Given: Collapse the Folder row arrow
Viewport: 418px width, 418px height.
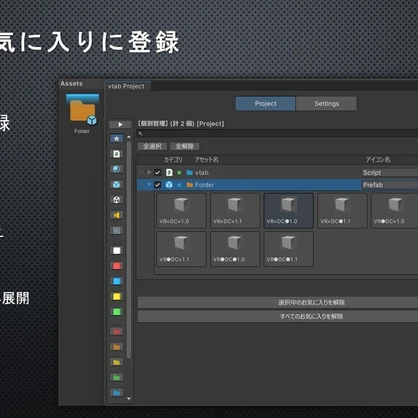Looking at the screenshot, I should click(149, 185).
